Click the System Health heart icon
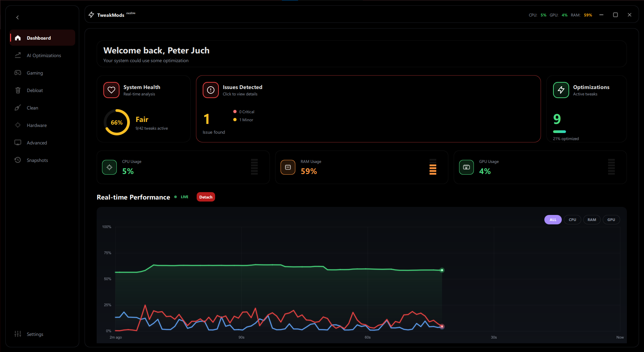Image resolution: width=644 pixels, height=352 pixels. coord(111,90)
